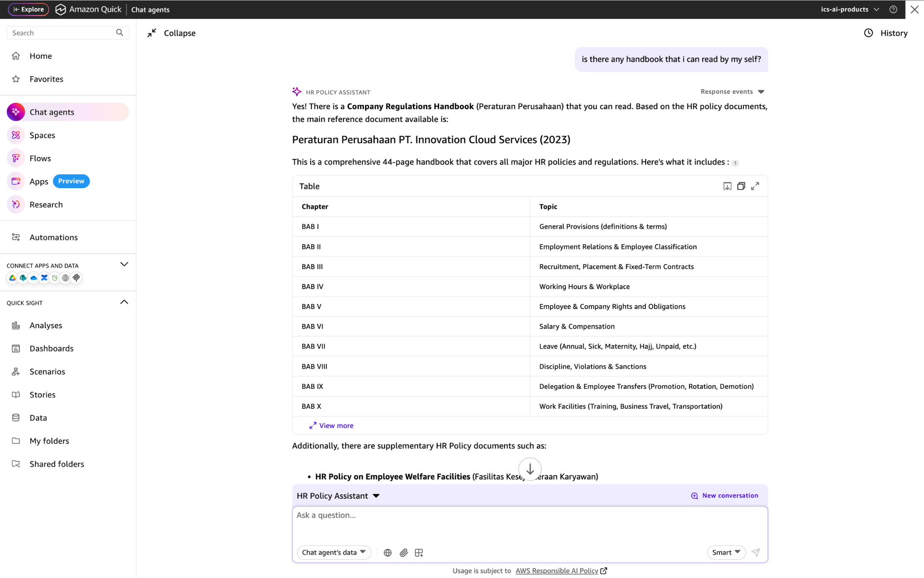924x578 pixels.
Task: Click the BAB VII table cell
Action: (x=411, y=347)
